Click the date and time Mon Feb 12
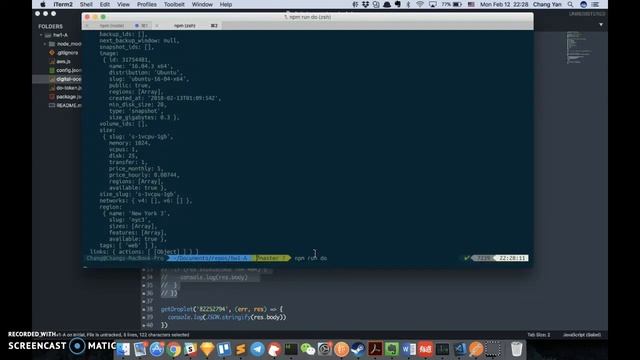This screenshot has height=360, width=640. point(504,4)
